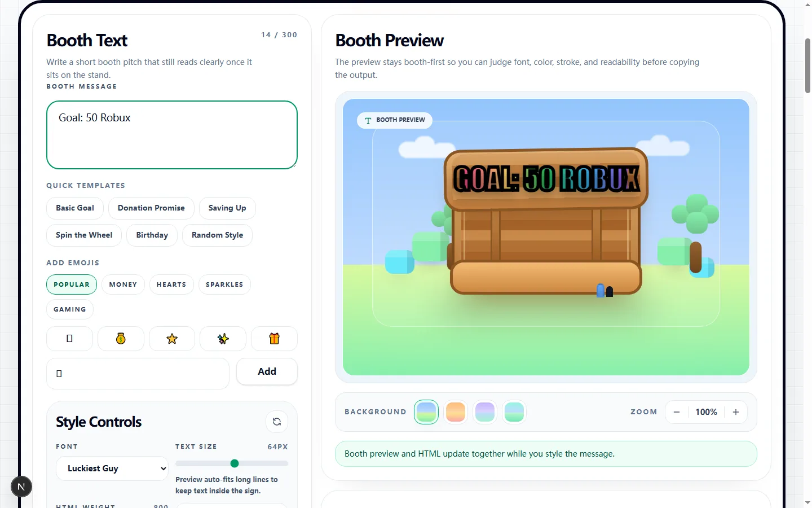
Task: Click the zoom in plus icon
Action: point(736,412)
